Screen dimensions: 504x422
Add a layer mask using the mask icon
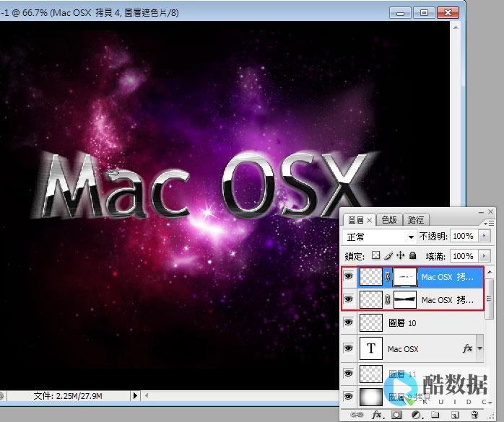[x=396, y=415]
